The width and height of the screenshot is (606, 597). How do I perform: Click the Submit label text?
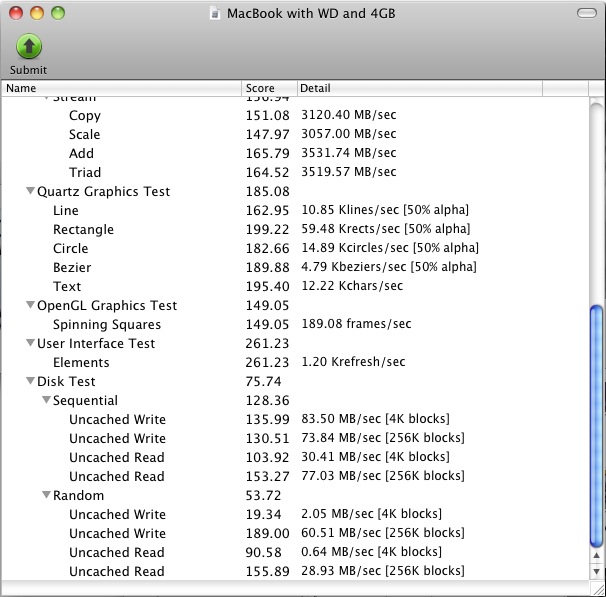click(28, 70)
